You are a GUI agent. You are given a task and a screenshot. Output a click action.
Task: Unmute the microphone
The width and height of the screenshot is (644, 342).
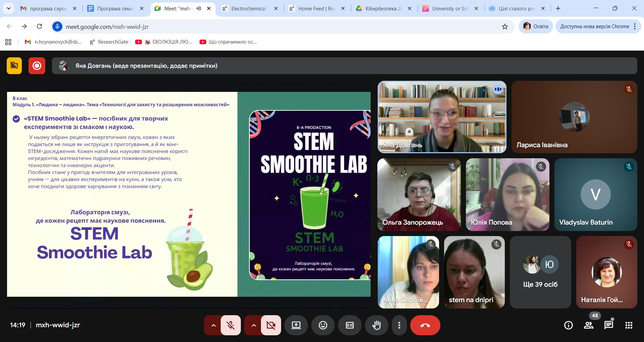pos(230,325)
